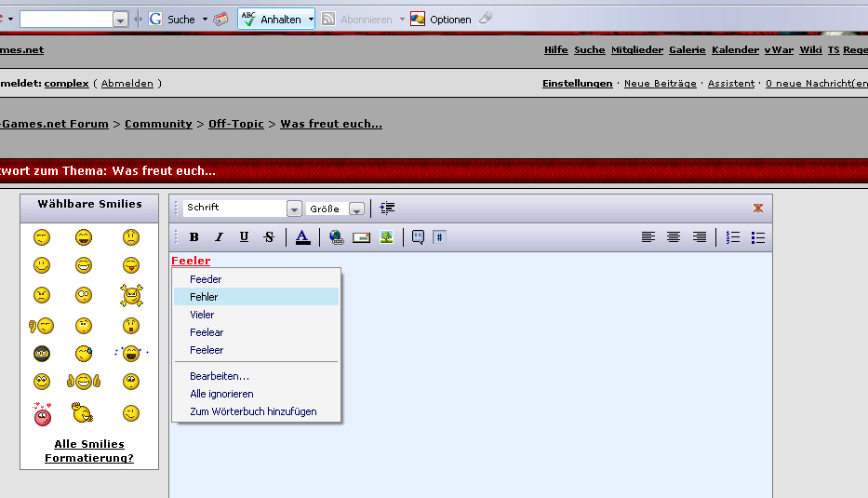Select 'Zum Wörterbuch hinzufügen'
The height and width of the screenshot is (498, 868).
click(256, 411)
